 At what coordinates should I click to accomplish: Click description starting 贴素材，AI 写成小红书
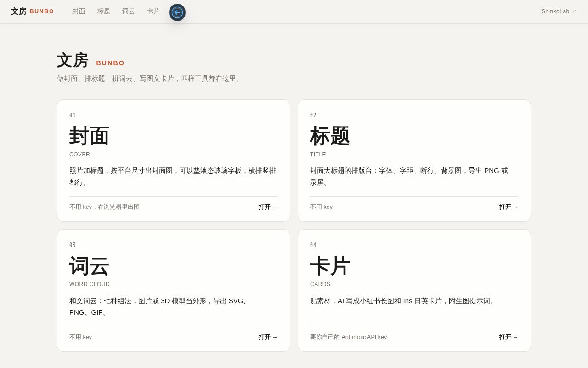coord(403,301)
